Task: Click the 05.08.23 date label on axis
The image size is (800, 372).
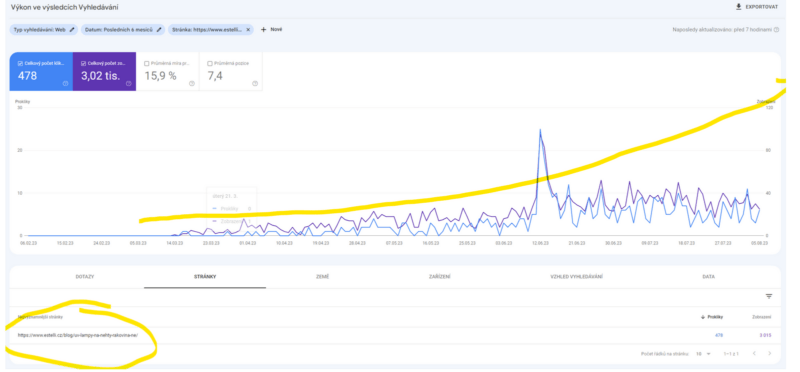Action: (760, 243)
